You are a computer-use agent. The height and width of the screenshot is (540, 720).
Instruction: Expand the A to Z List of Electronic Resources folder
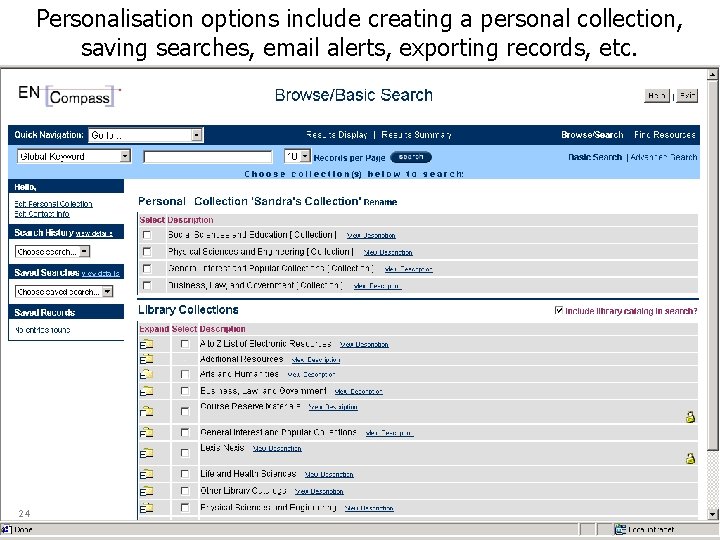[x=146, y=344]
